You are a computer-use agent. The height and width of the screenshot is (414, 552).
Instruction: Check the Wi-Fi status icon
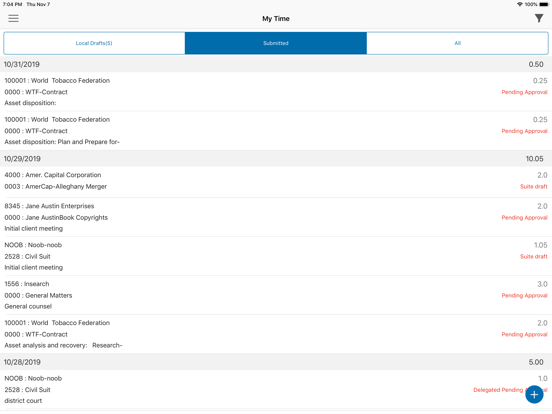520,4
